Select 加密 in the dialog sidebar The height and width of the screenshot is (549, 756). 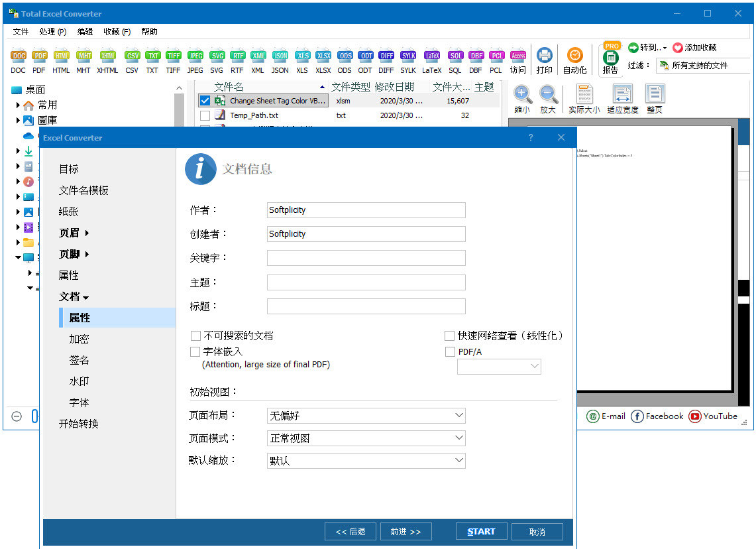point(78,339)
